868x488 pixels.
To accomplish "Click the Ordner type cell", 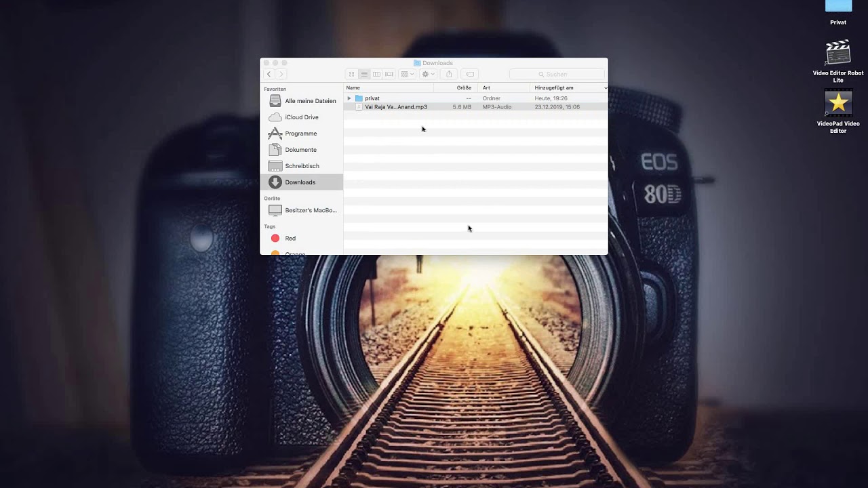I will pos(492,98).
